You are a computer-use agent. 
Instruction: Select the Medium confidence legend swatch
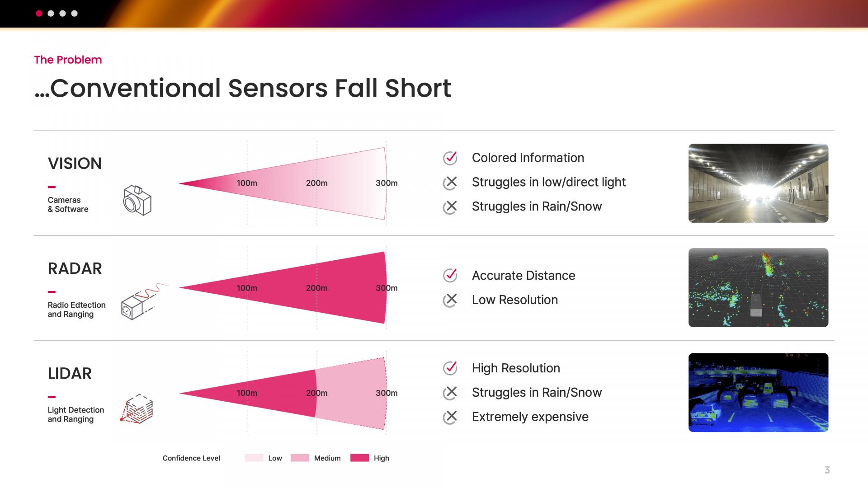pyautogui.click(x=300, y=458)
